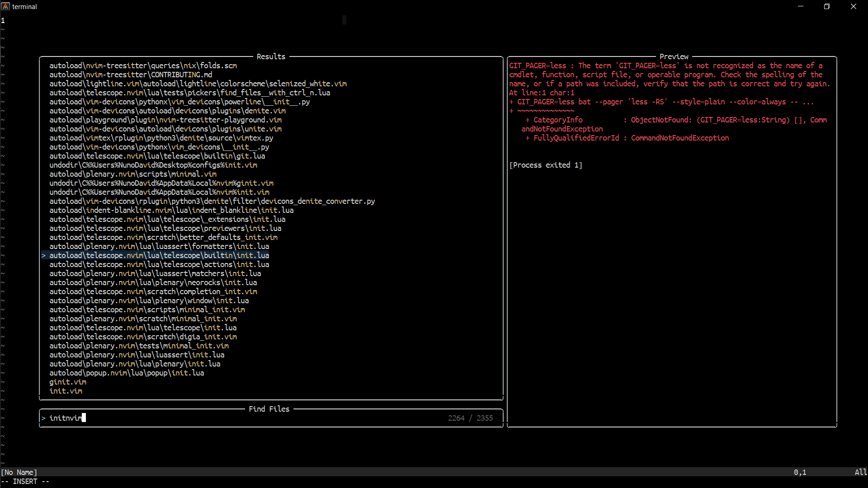Select the ginit.vim entry in Results

(67, 382)
